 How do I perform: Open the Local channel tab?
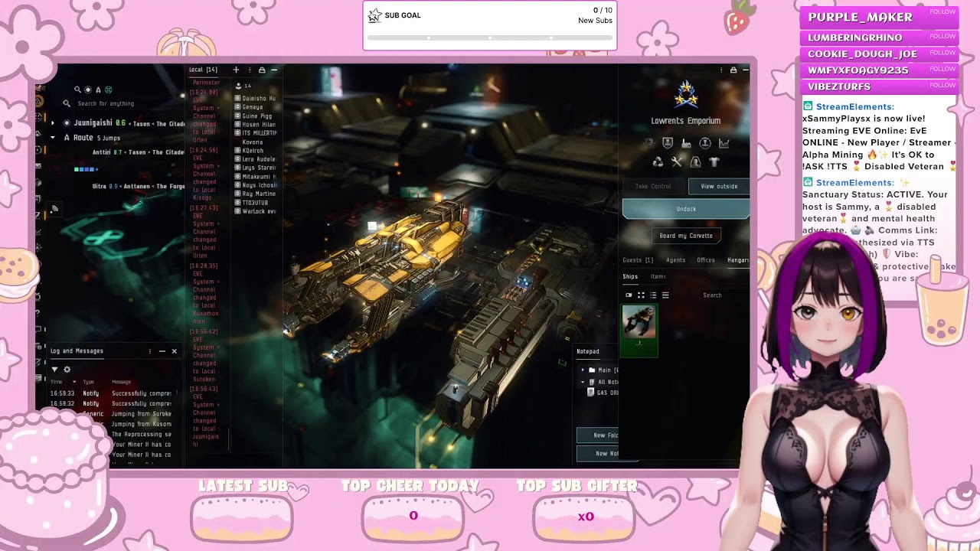click(203, 70)
